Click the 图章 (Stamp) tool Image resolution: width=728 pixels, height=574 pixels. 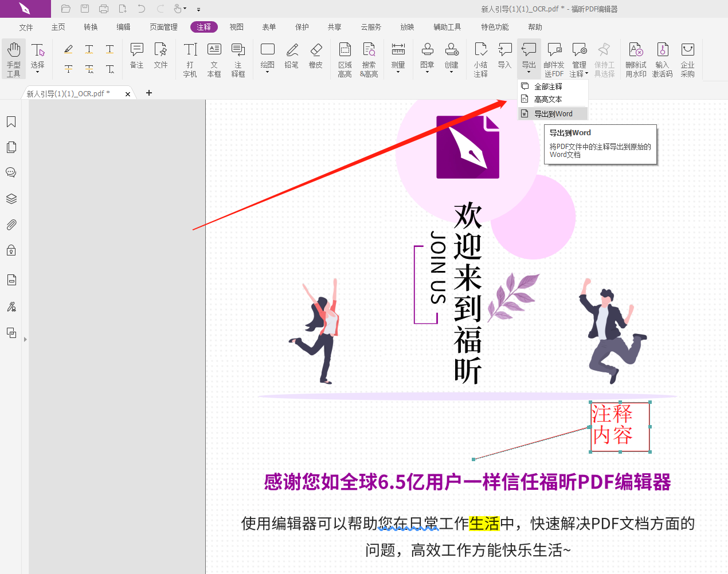pos(427,57)
